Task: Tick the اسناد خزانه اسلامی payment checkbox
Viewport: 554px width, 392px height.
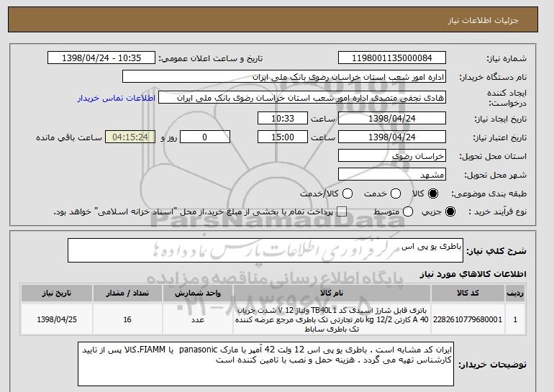Action: pos(342,211)
